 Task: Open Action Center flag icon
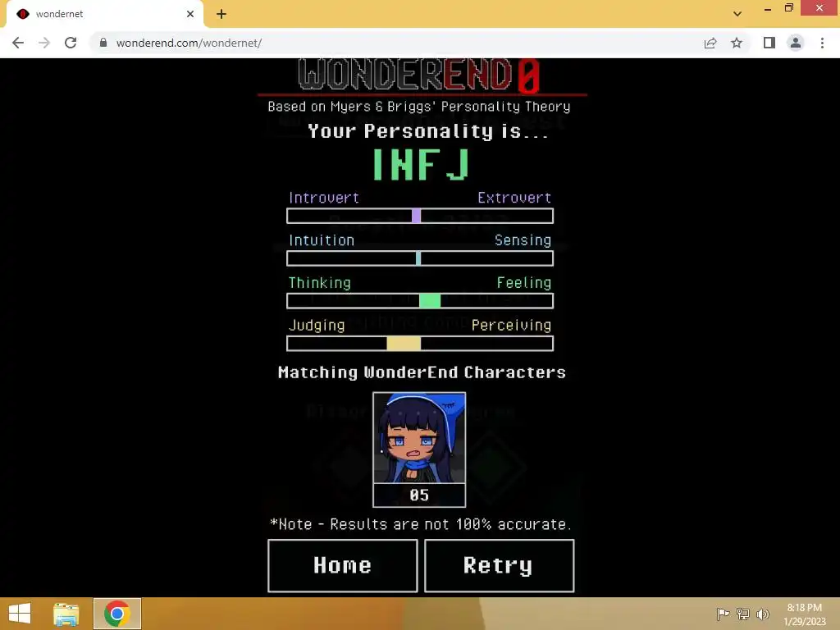723,614
